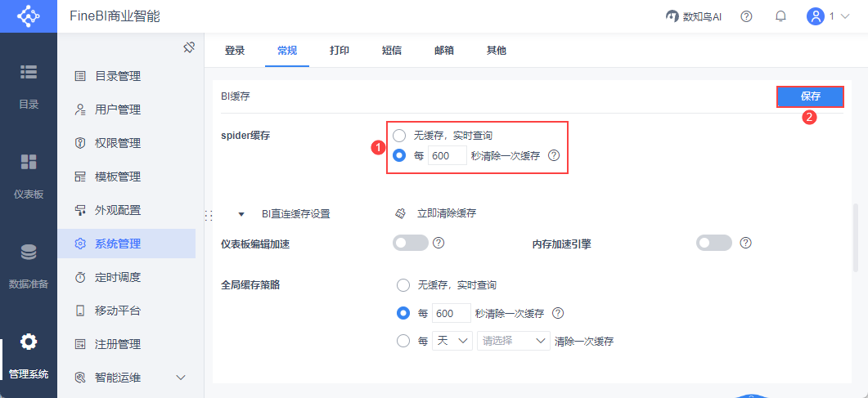Open the 天 period dropdown

tap(452, 341)
